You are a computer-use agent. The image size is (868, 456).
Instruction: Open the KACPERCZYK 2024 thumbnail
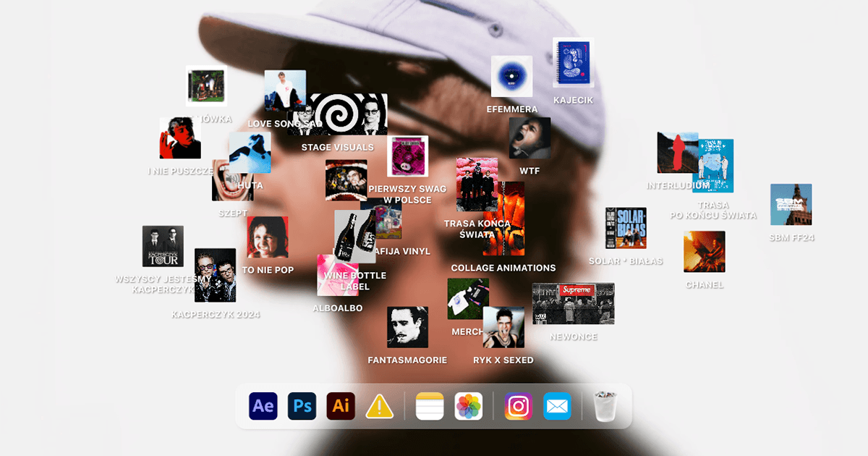(x=216, y=276)
